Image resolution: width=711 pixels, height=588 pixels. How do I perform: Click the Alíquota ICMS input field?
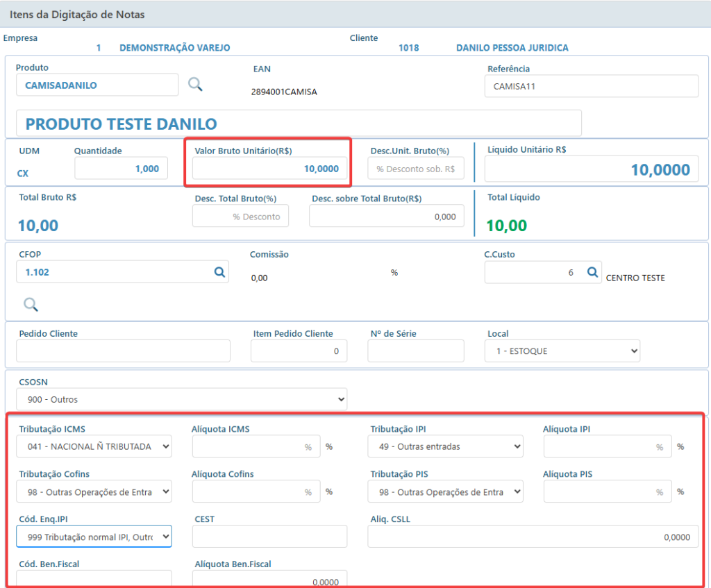click(x=256, y=446)
